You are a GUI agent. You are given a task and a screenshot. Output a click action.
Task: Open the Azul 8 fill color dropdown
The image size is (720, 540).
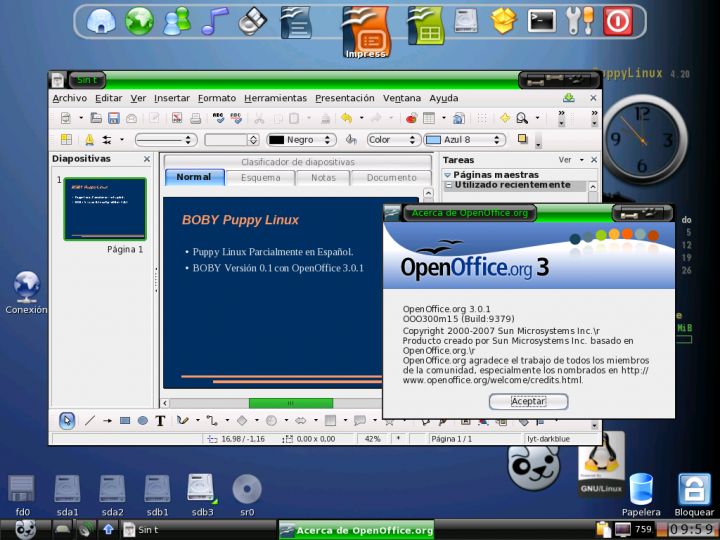(465, 140)
